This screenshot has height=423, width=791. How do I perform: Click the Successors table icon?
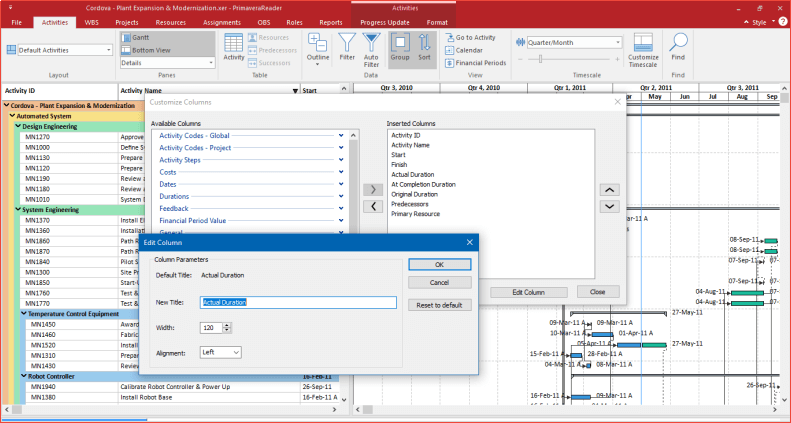tap(269, 63)
